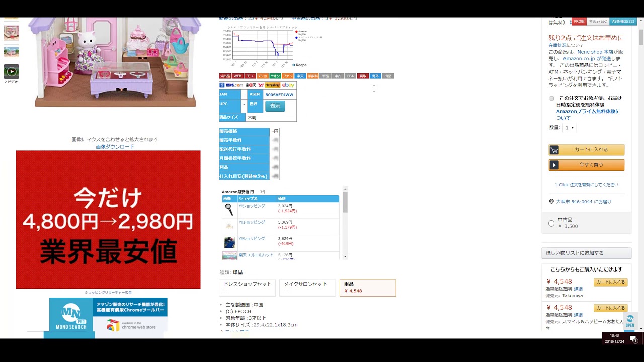
Task: Click the red PRO版 tag
Action: (x=579, y=22)
